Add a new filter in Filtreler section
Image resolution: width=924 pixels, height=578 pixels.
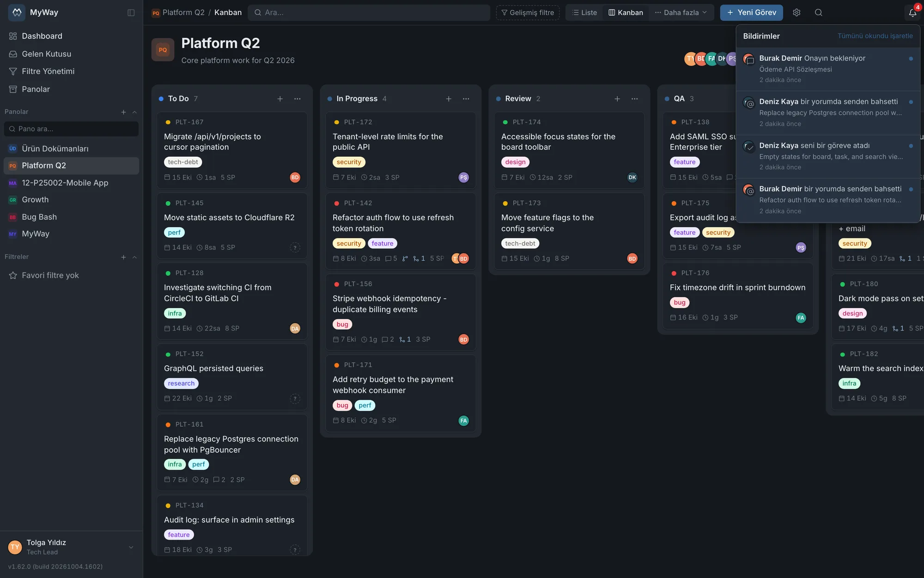pyautogui.click(x=123, y=257)
